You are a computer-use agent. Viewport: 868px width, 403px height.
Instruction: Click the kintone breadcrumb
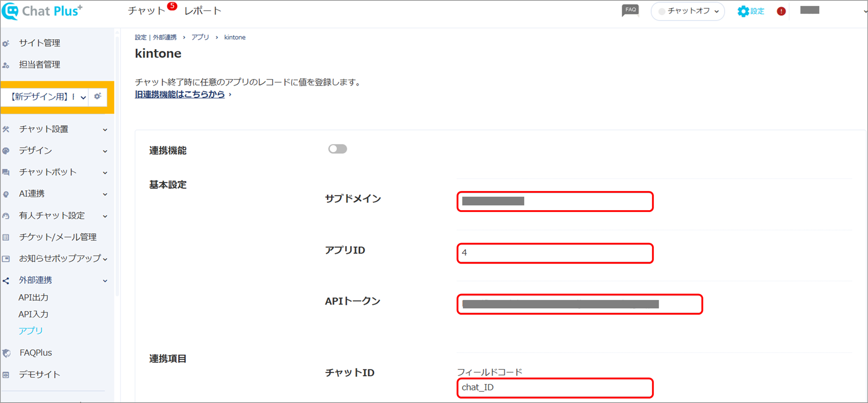click(x=235, y=37)
